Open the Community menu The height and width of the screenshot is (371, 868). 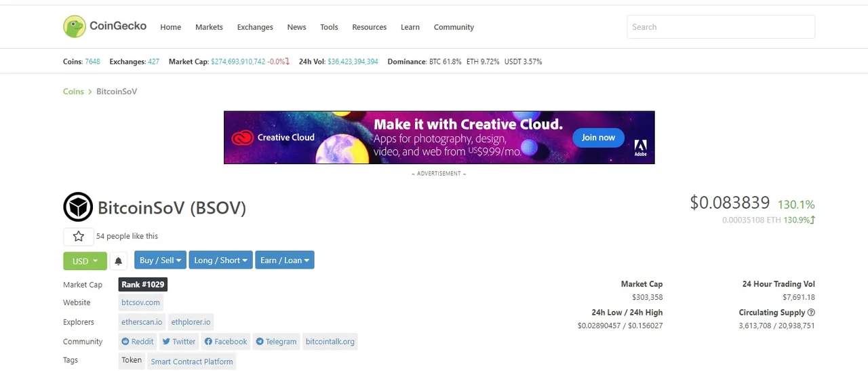(454, 27)
